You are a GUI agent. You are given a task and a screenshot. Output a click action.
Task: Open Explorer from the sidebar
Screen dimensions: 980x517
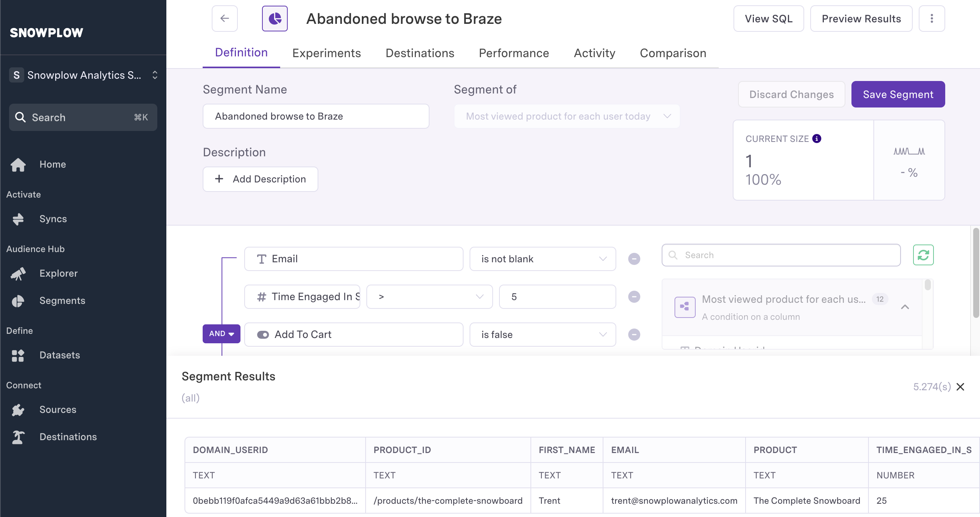[x=58, y=273]
